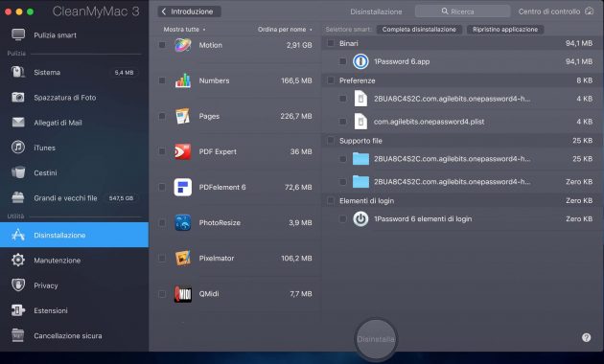This screenshot has height=364, width=604.
Task: Tick the PDF Expert checkbox
Action: (x=162, y=151)
